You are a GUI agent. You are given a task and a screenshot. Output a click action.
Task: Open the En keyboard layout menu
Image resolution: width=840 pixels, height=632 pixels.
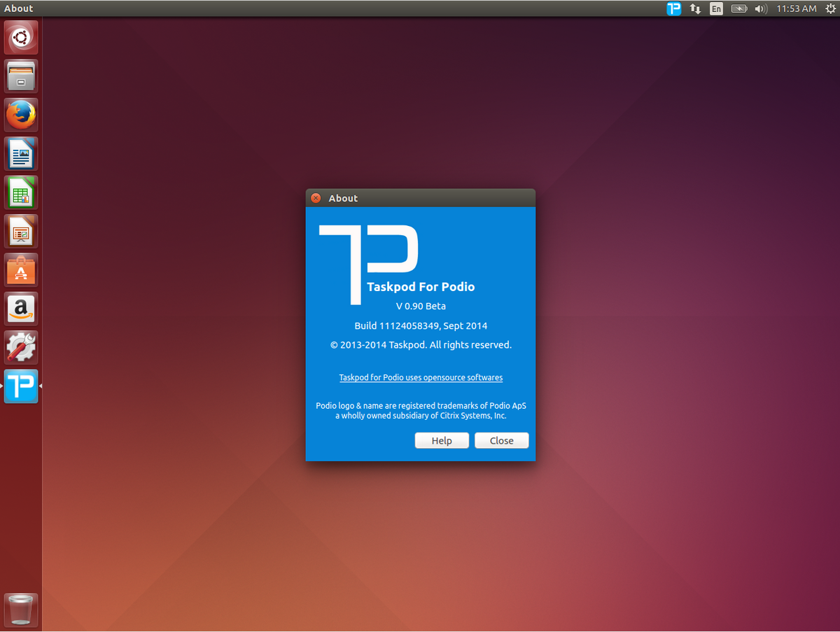pos(716,8)
